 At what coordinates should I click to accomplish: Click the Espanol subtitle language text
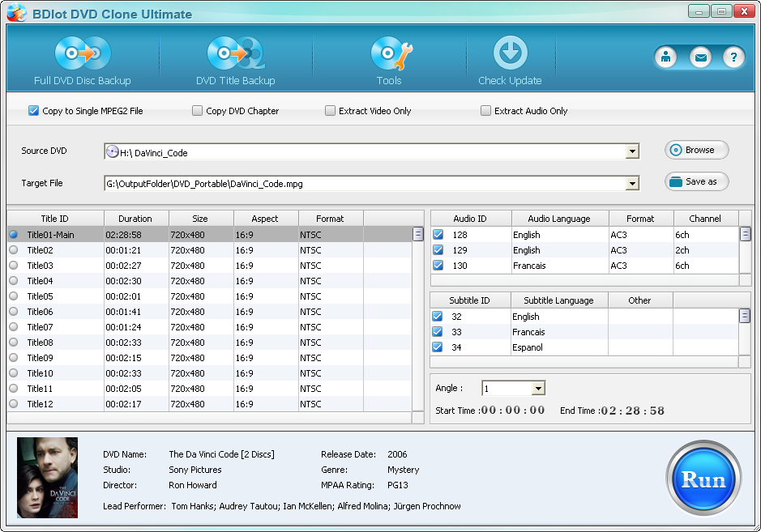pyautogui.click(x=528, y=347)
